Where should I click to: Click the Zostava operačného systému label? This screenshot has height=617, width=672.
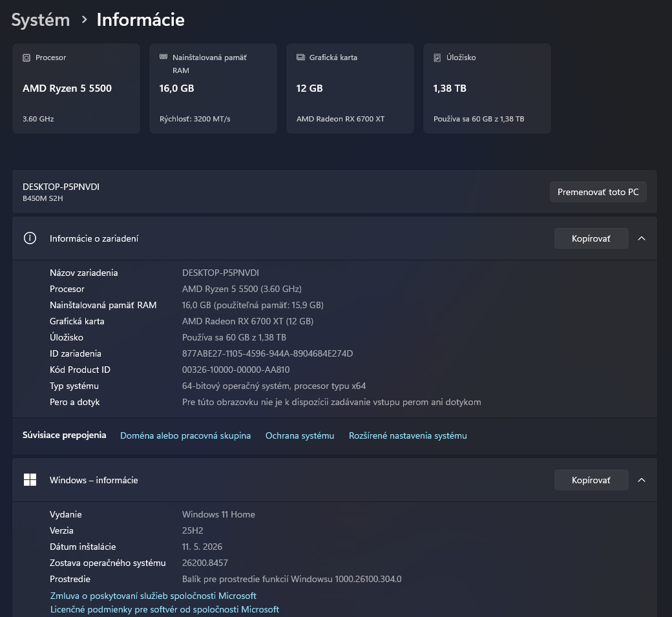[107, 563]
